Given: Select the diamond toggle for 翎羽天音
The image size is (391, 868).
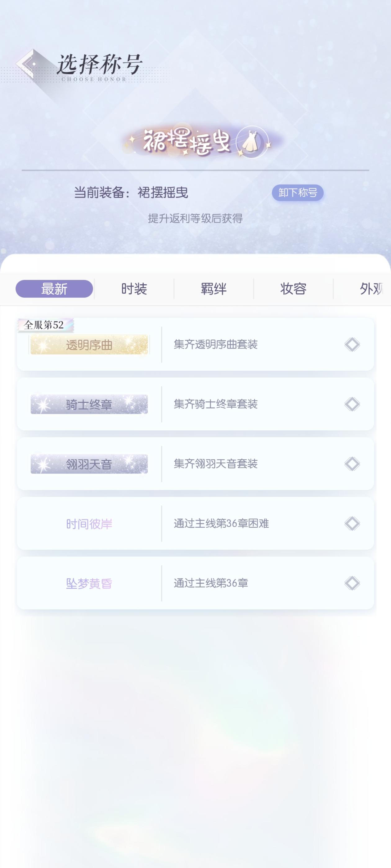Looking at the screenshot, I should tap(352, 464).
